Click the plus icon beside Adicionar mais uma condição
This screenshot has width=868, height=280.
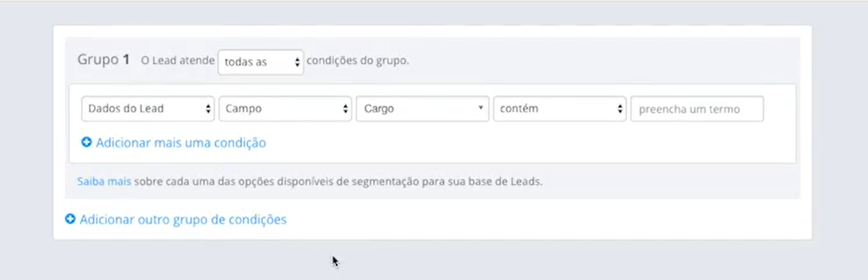pyautogui.click(x=86, y=143)
